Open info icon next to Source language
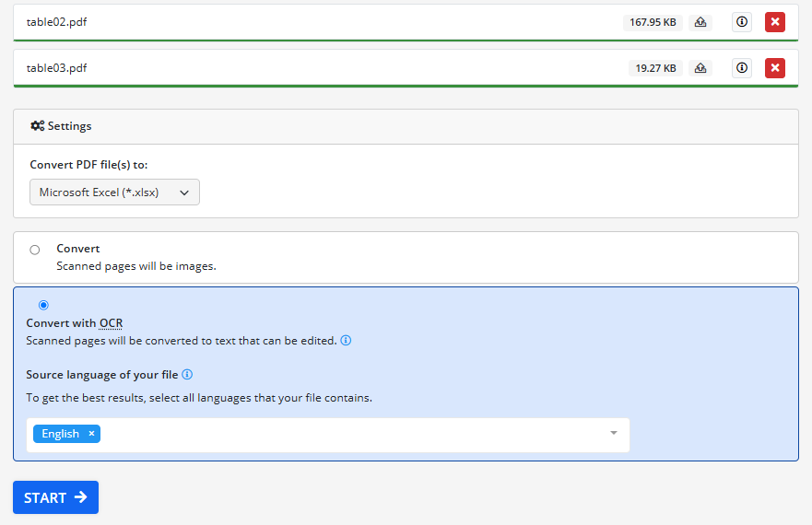The width and height of the screenshot is (812, 525). click(x=187, y=375)
